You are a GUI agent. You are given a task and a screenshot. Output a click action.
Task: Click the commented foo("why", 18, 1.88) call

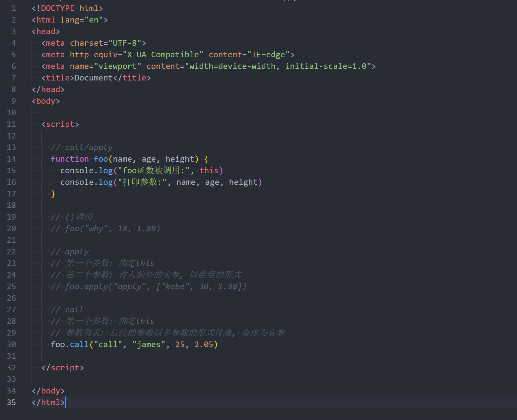tap(105, 229)
